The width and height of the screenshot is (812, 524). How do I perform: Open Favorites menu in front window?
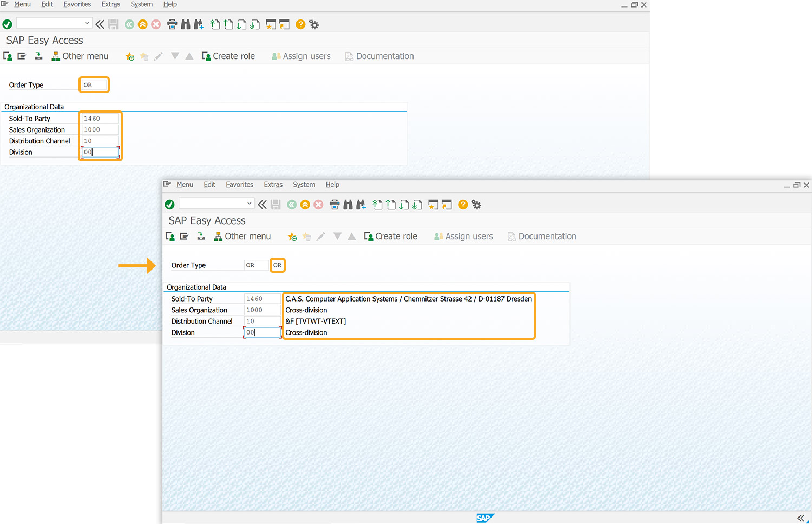[x=240, y=185]
